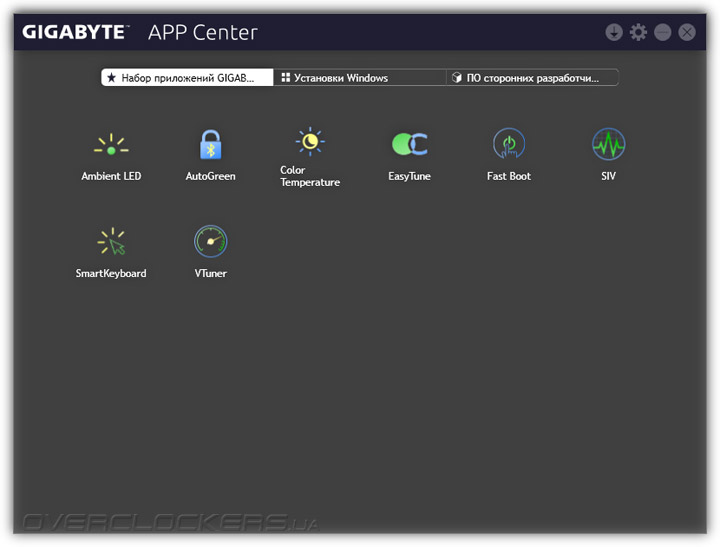The width and height of the screenshot is (720, 547).
Task: Click the download updates arrow icon
Action: [x=614, y=32]
